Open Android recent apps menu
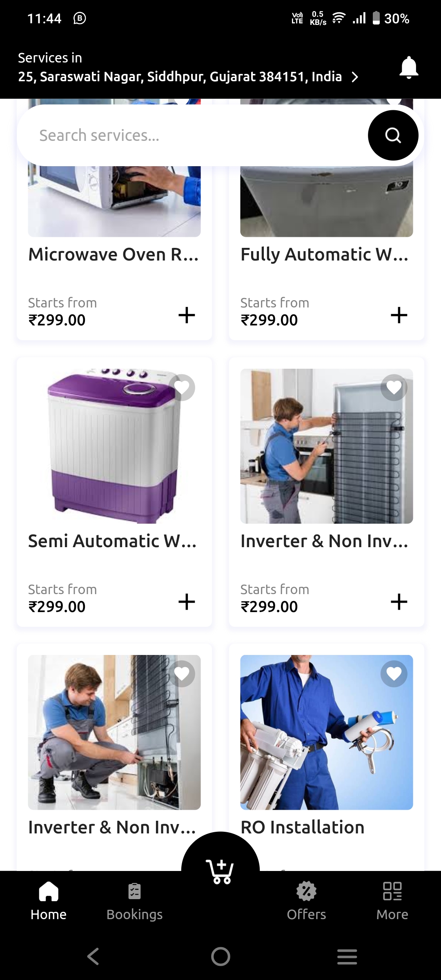Viewport: 441px width, 980px height. point(347,956)
